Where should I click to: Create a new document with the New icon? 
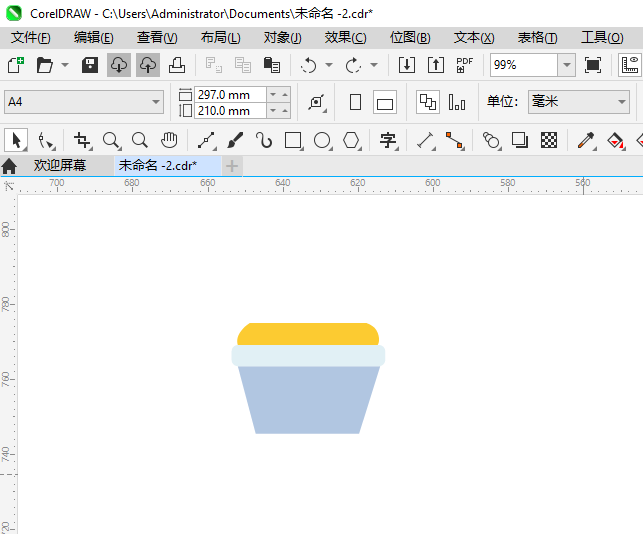[16, 65]
